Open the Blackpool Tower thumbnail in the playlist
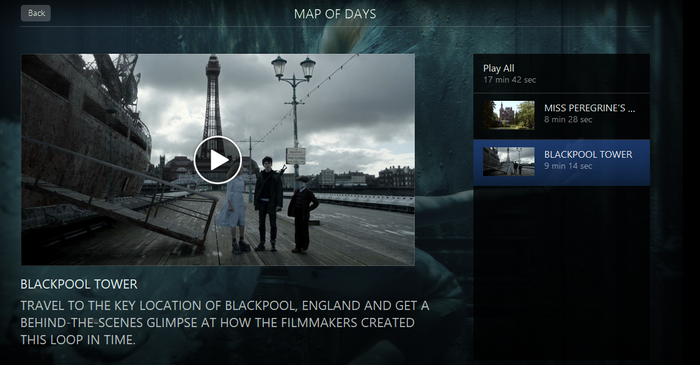 (x=509, y=161)
